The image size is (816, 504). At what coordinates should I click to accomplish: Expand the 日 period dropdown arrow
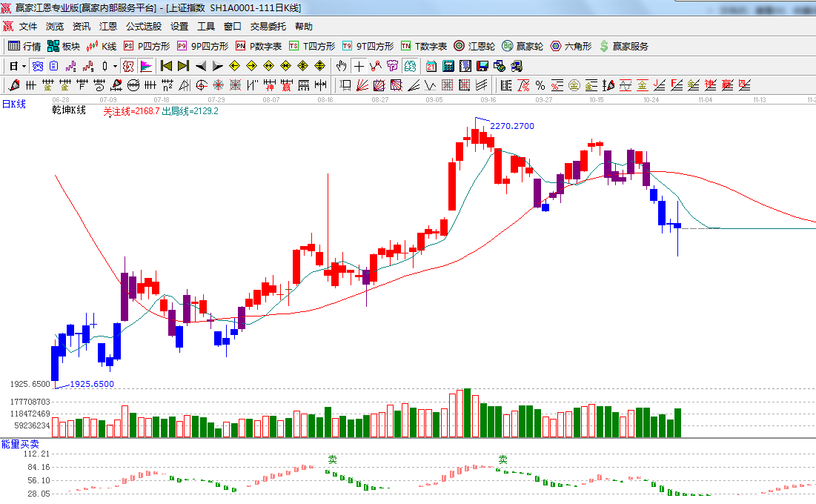pyautogui.click(x=23, y=66)
